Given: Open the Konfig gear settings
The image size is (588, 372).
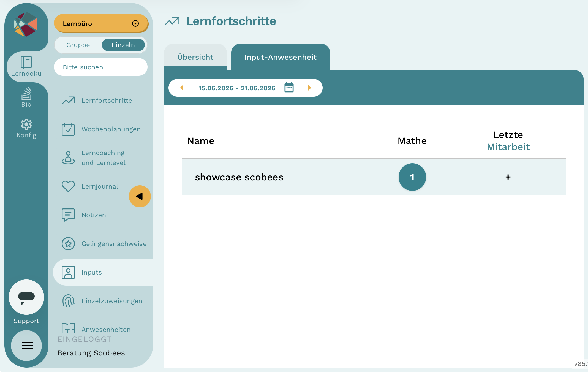Looking at the screenshot, I should pyautogui.click(x=26, y=124).
